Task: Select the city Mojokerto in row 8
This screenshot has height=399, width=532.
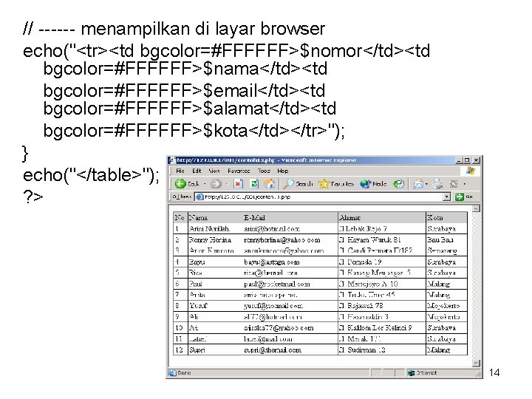Action: [x=443, y=306]
